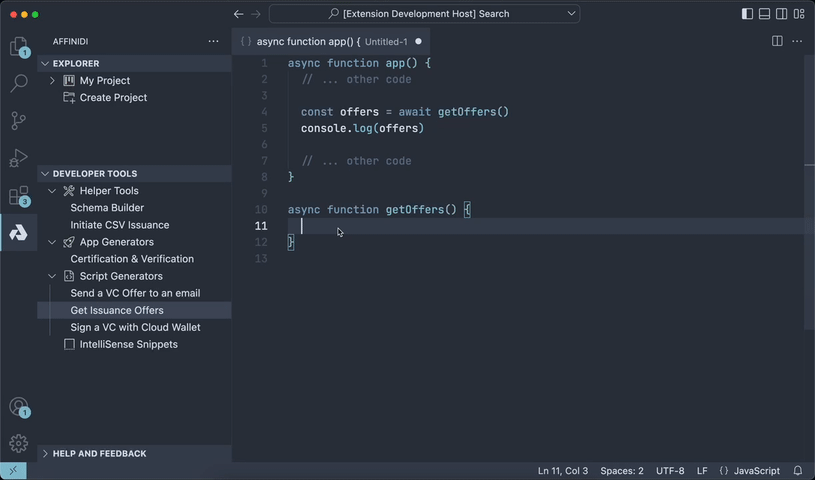Toggle the secondary side bar layout icon
815x480 pixels.
pyautogui.click(x=782, y=14)
